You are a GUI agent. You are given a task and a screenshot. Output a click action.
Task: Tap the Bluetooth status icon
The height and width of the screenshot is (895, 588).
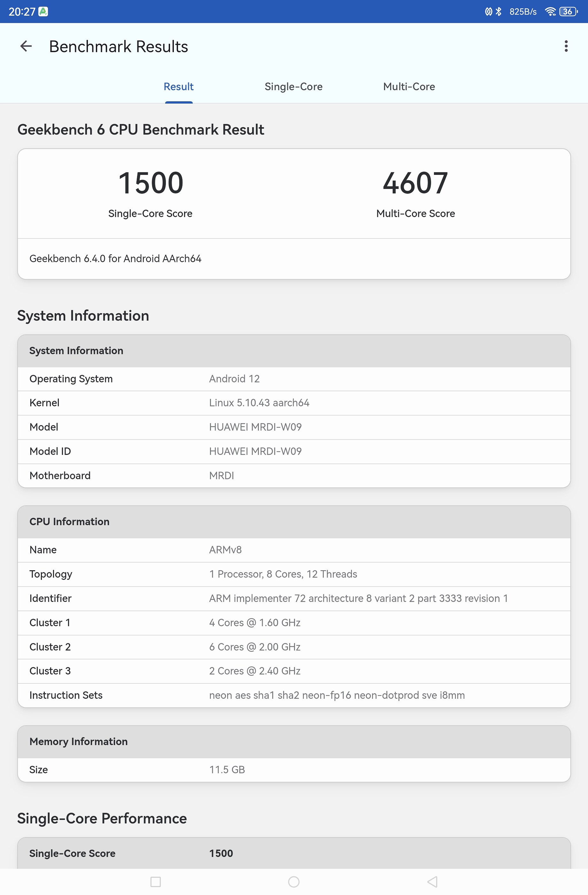click(x=499, y=12)
